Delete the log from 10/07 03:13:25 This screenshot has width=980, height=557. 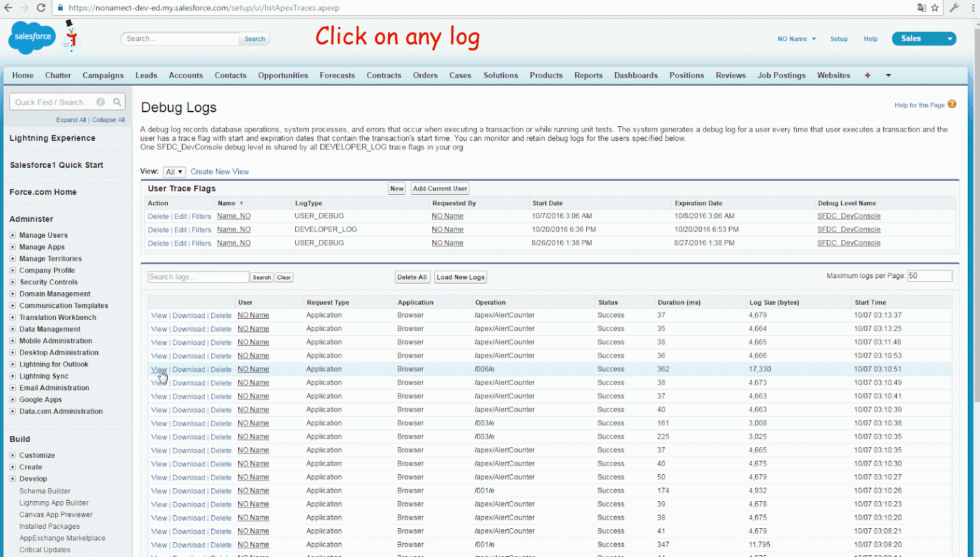(x=221, y=329)
